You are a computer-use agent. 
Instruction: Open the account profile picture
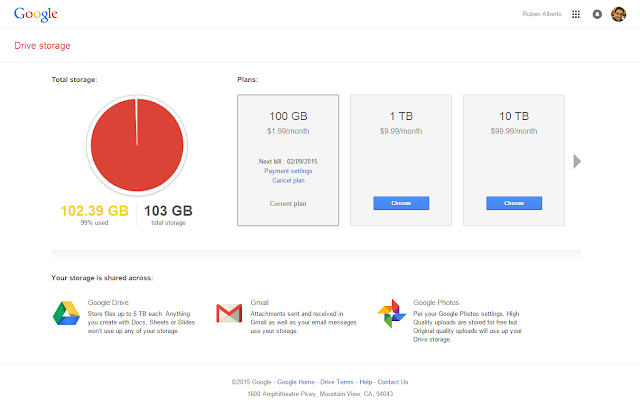click(618, 14)
